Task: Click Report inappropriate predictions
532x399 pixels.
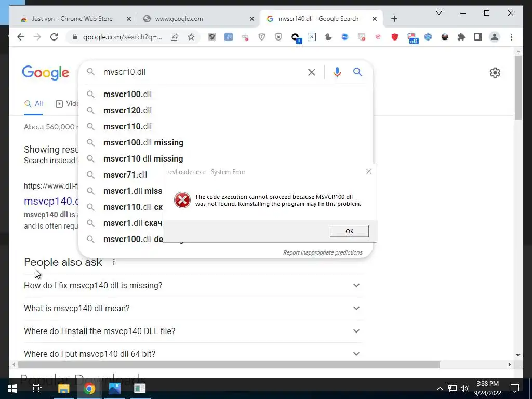Action: coord(323,252)
